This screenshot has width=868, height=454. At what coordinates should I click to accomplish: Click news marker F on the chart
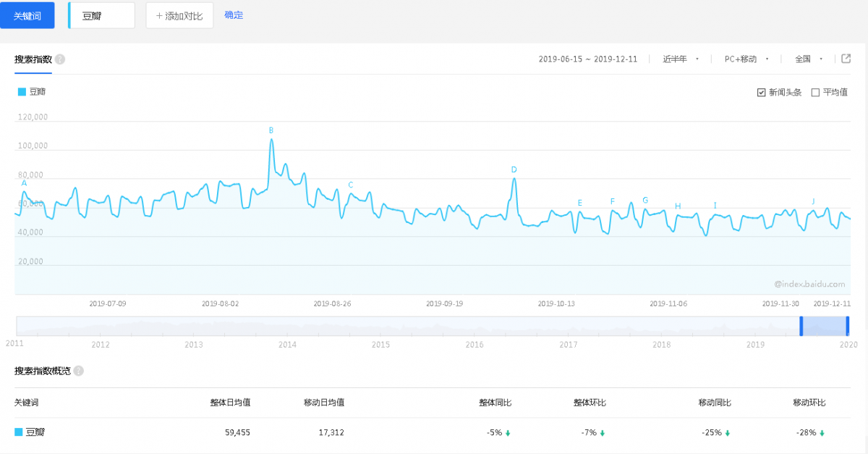coord(613,202)
